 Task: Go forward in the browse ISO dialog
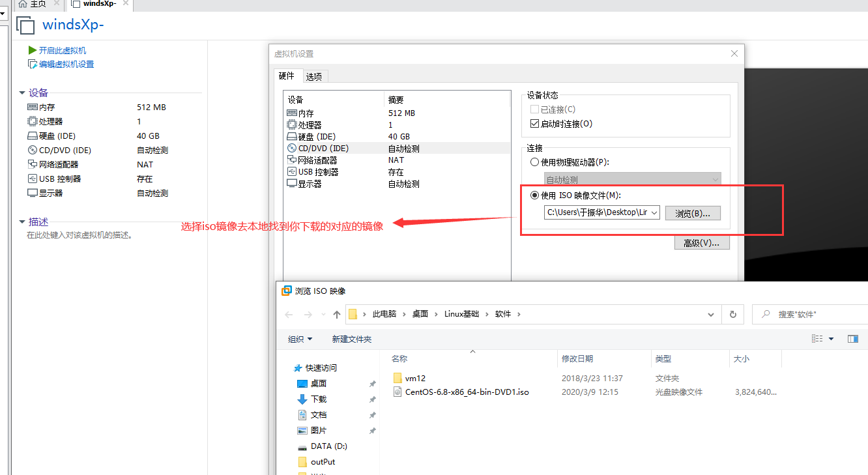point(308,314)
